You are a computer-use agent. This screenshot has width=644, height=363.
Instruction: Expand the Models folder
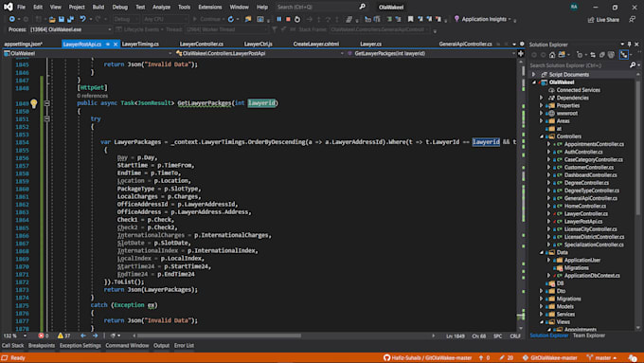(x=542, y=307)
